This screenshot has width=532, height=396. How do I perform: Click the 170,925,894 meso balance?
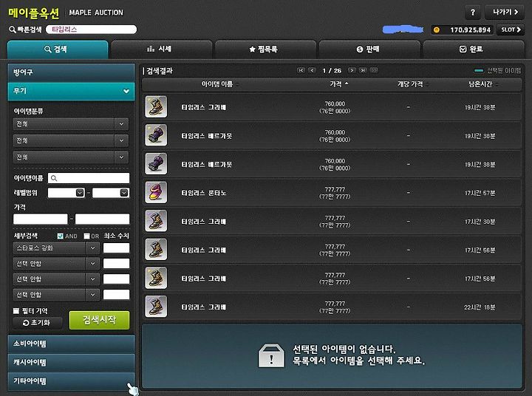(470, 30)
